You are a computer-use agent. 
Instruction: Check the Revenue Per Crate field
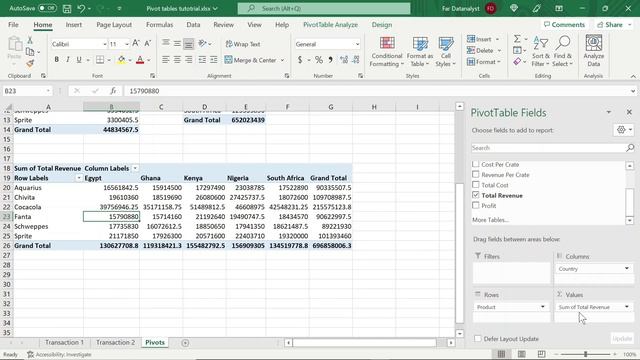[x=476, y=174]
